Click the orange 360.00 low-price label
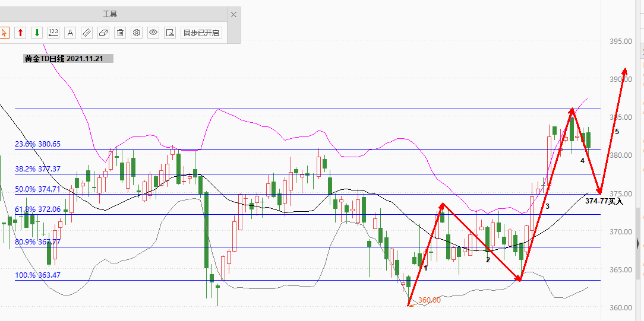This screenshot has width=644, height=321. pyautogui.click(x=430, y=300)
